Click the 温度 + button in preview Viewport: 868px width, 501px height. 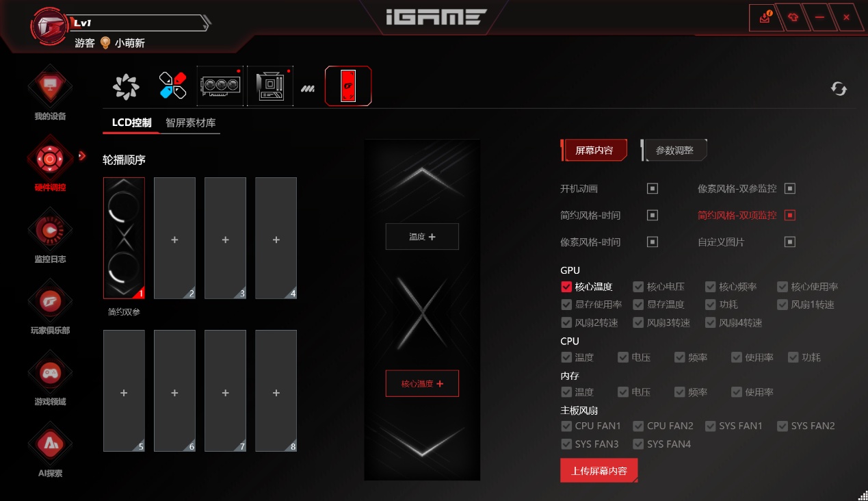pyautogui.click(x=422, y=236)
